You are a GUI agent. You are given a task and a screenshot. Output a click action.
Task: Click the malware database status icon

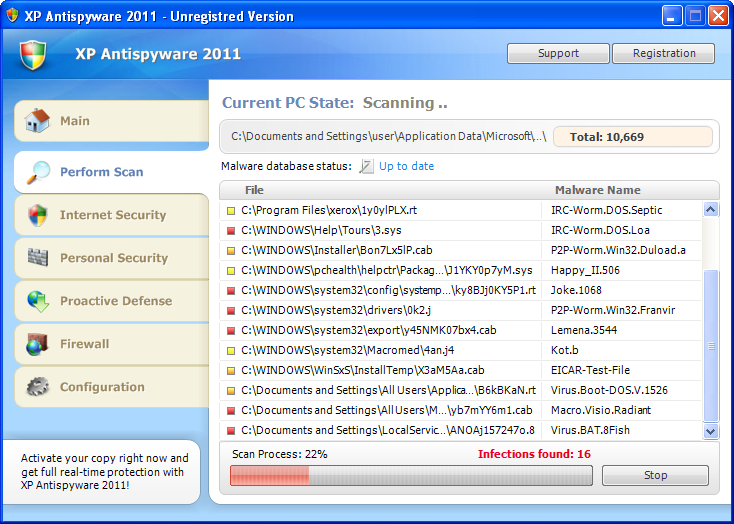point(366,166)
